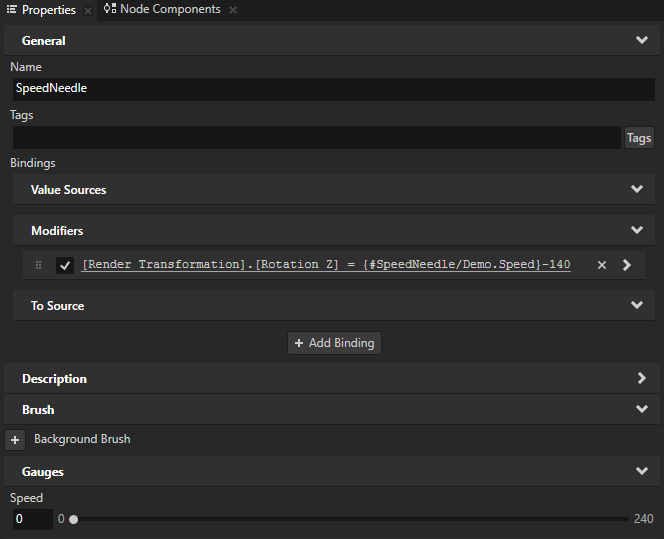Open the Rotation Z binding expression

[326, 265]
